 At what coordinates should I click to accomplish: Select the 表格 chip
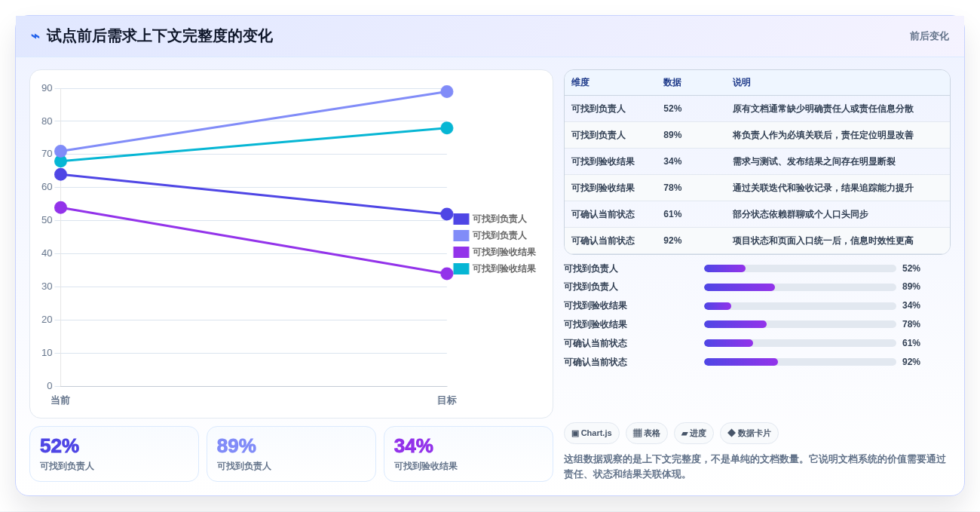(x=647, y=433)
